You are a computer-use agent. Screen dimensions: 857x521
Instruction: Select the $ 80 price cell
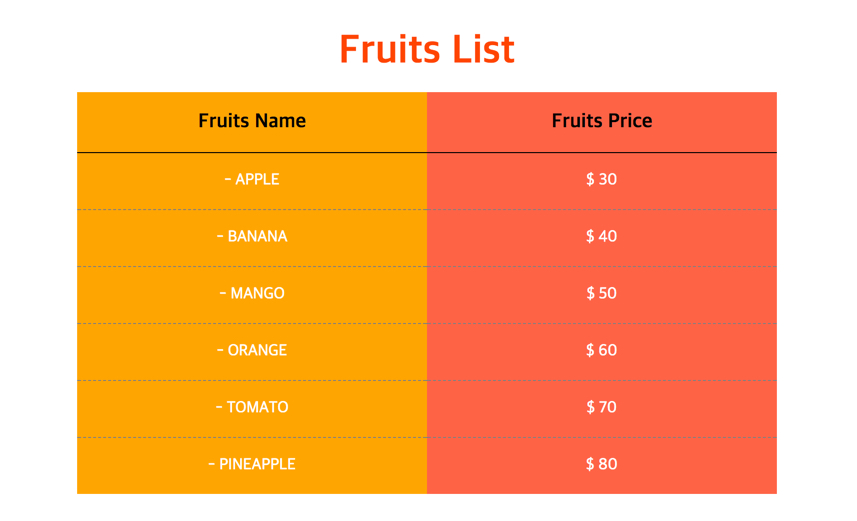(602, 464)
